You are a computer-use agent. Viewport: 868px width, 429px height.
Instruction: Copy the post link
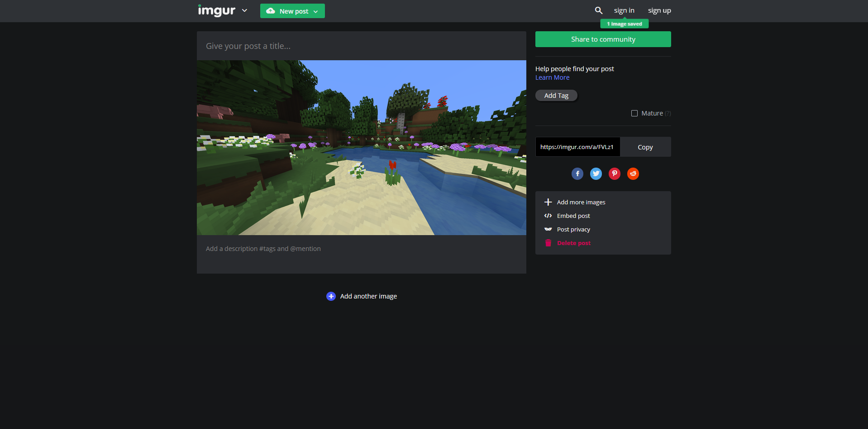point(645,147)
